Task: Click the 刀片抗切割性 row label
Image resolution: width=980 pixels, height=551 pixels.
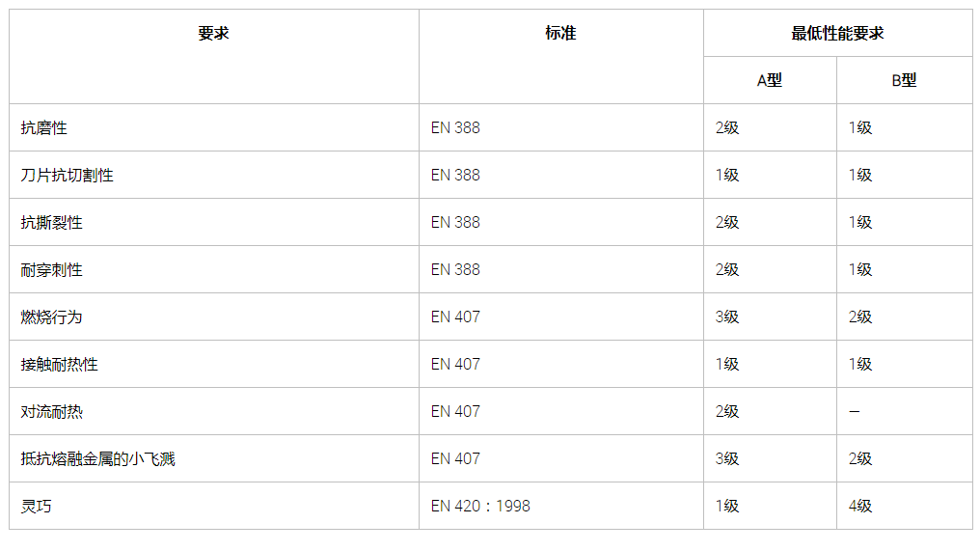Action: [68, 175]
